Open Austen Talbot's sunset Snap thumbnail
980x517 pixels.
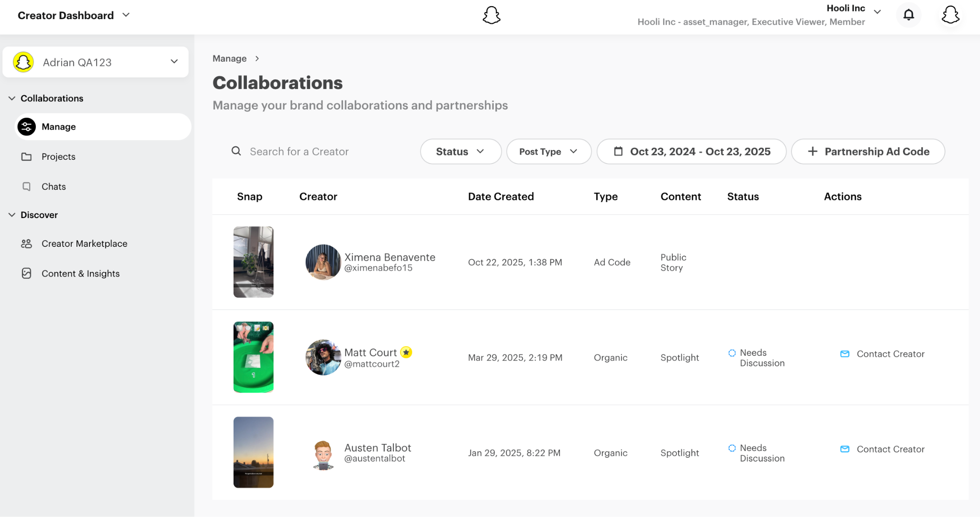click(x=254, y=452)
